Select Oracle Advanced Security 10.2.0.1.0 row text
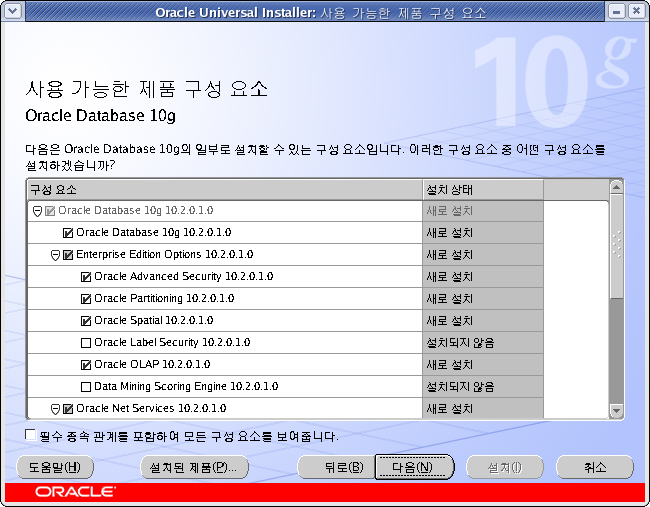 pyautogui.click(x=184, y=277)
